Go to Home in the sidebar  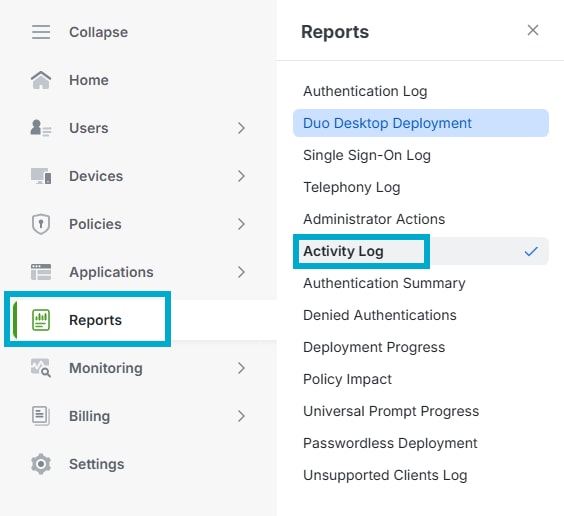click(x=89, y=80)
